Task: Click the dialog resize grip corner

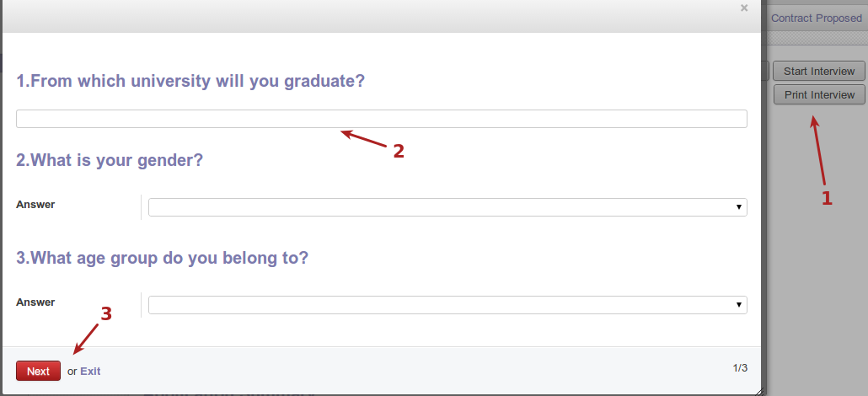Action: (757, 390)
